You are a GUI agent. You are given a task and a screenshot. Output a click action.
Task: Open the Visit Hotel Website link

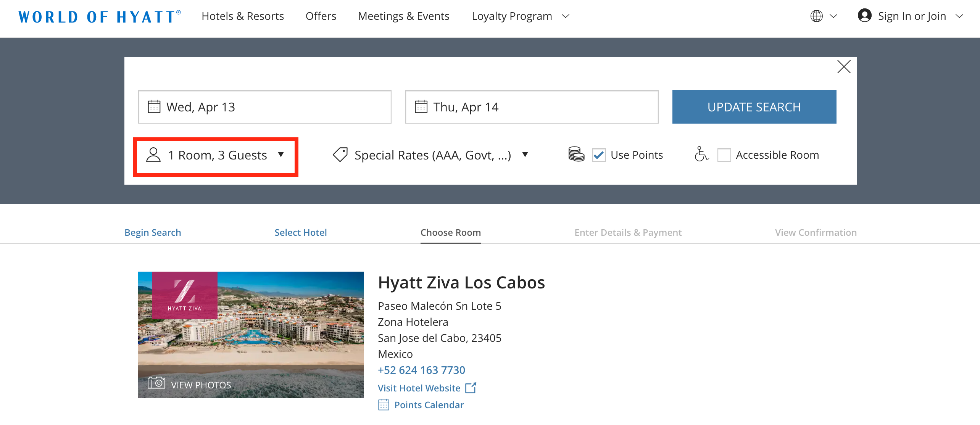[419, 388]
